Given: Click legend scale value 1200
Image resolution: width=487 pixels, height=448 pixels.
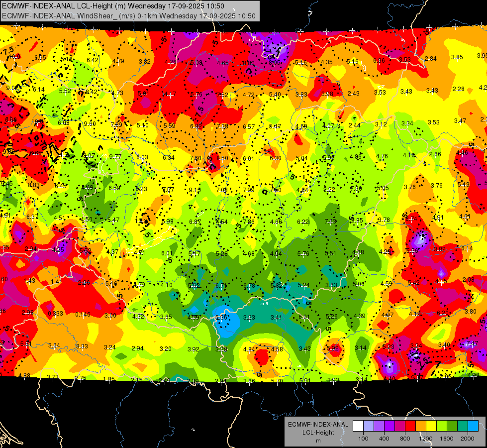Looking at the screenshot, I should (426, 439).
